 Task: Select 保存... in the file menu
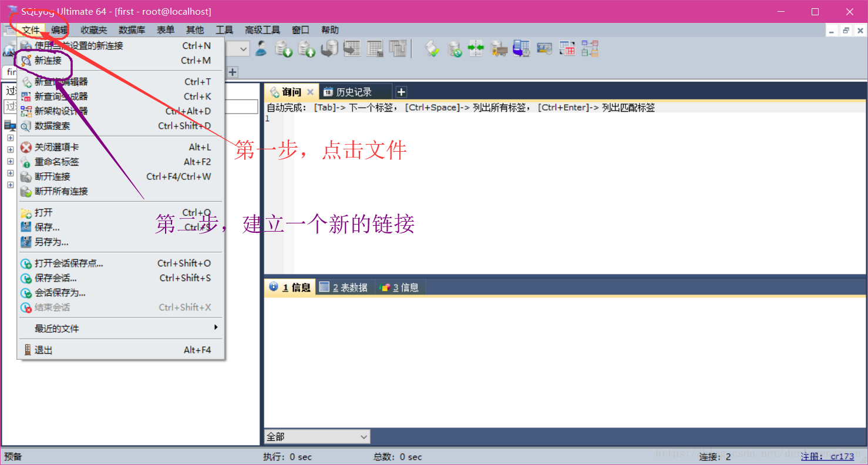pyautogui.click(x=121, y=227)
